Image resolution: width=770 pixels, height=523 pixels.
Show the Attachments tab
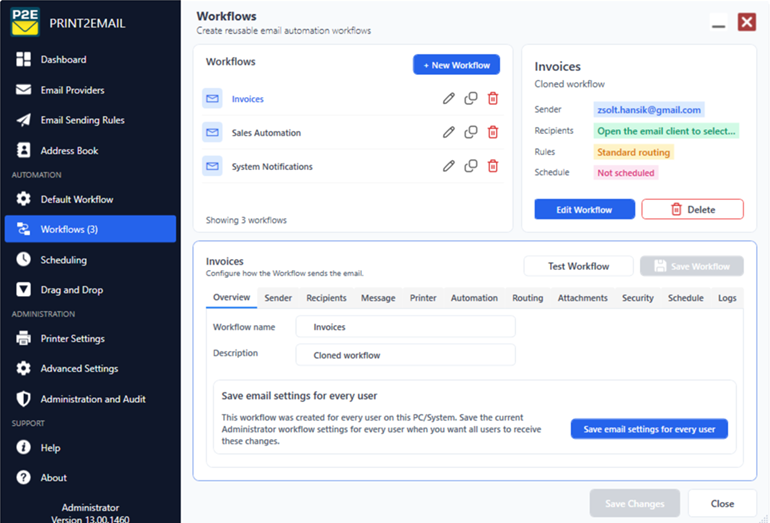click(582, 298)
